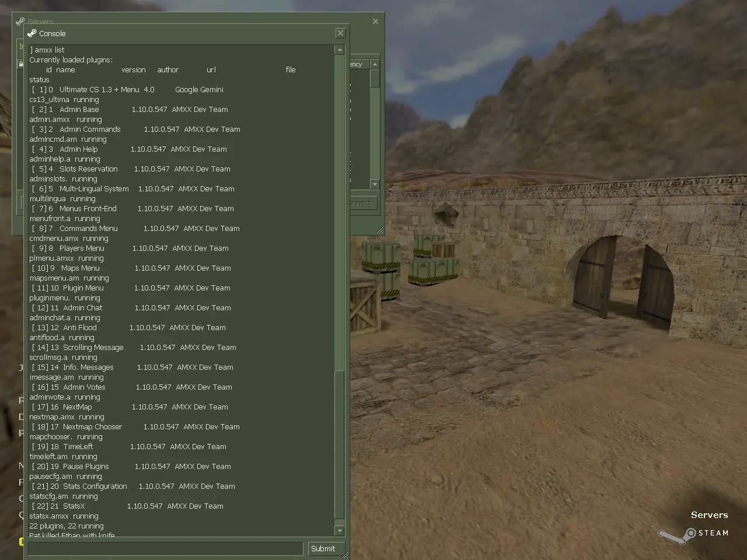
Task: Click the Submit button in Console
Action: coord(326,549)
